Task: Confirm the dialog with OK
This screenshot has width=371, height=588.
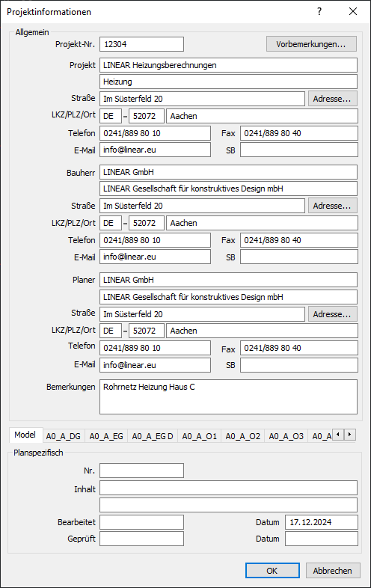Action: pos(272,570)
